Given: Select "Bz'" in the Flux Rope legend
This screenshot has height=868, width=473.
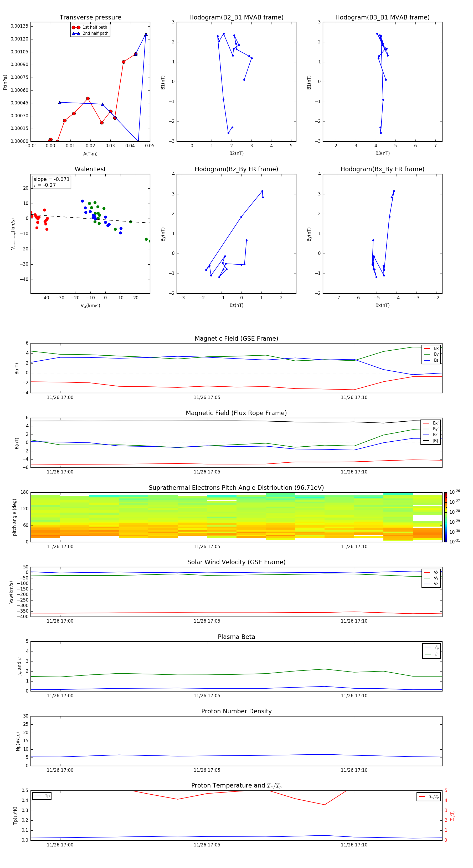Looking at the screenshot, I should (x=431, y=435).
